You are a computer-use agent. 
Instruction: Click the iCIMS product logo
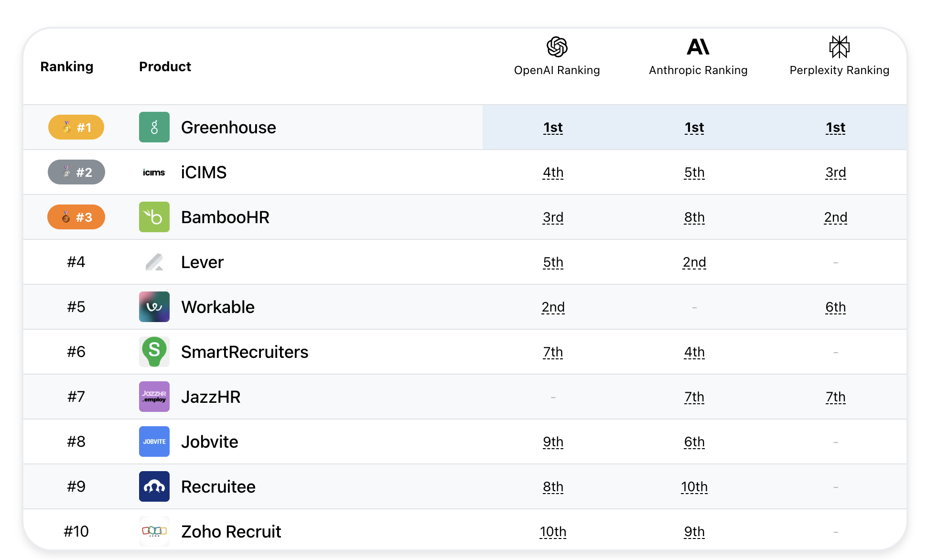(x=154, y=172)
